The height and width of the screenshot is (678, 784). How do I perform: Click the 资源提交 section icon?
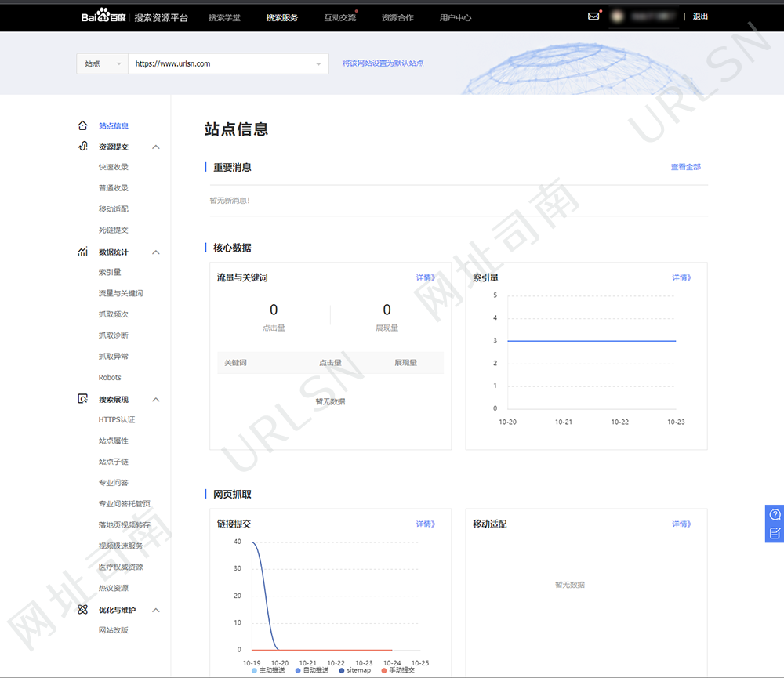click(x=82, y=147)
